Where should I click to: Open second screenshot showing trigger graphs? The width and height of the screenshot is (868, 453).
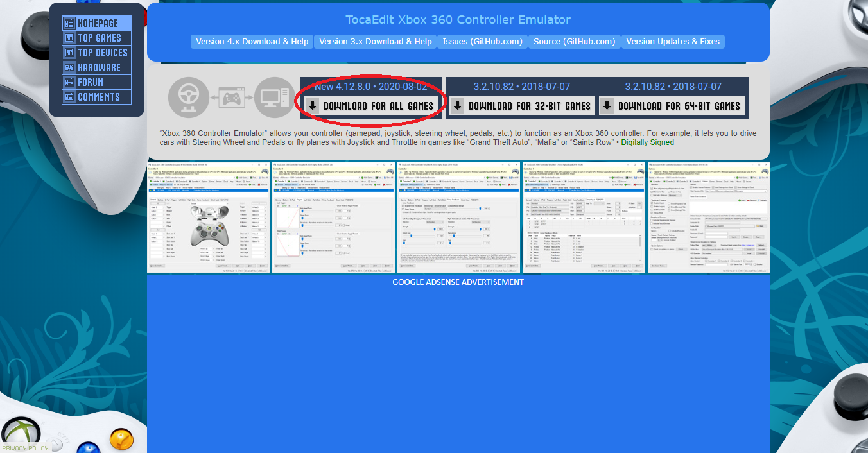click(x=333, y=218)
